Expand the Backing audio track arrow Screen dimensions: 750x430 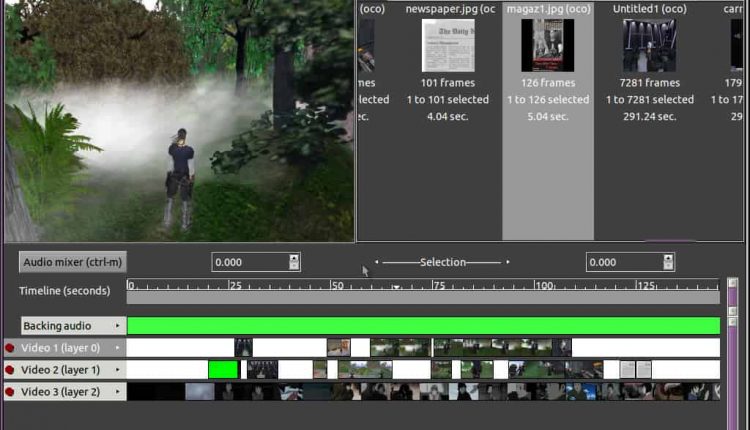(x=117, y=326)
